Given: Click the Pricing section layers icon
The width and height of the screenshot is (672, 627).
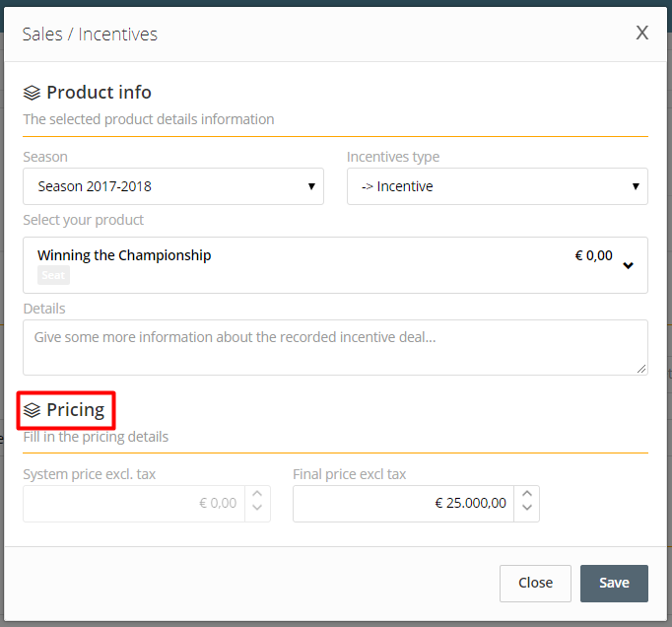Looking at the screenshot, I should (32, 410).
